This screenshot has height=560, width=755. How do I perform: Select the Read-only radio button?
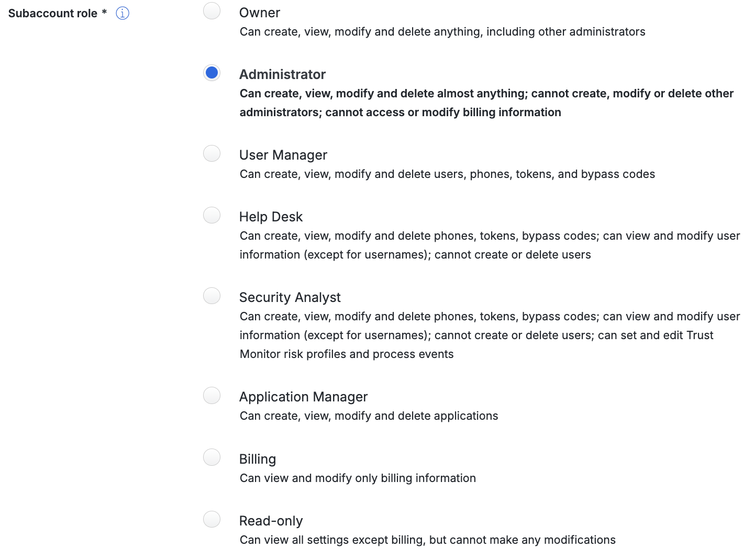(x=212, y=519)
